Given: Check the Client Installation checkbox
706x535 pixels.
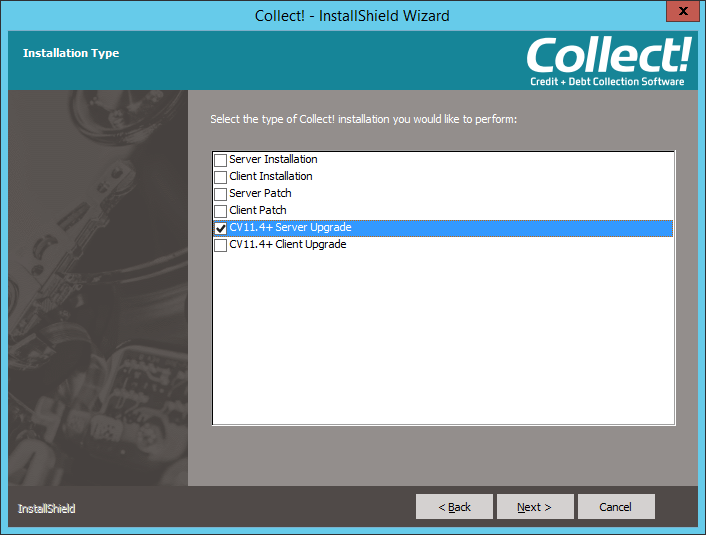Looking at the screenshot, I should coord(220,177).
